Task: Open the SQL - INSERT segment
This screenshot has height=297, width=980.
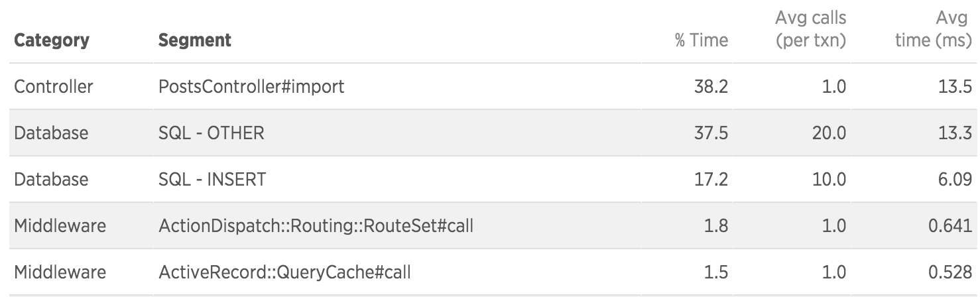Action: point(212,179)
